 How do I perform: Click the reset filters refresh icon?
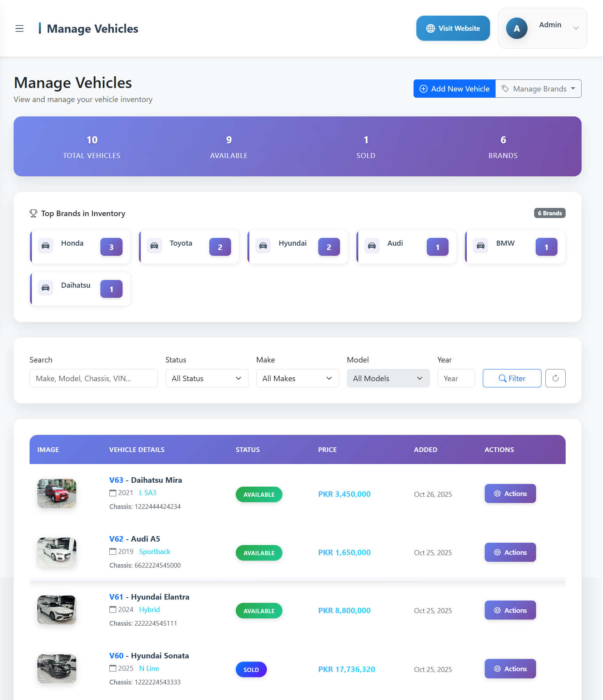point(555,378)
